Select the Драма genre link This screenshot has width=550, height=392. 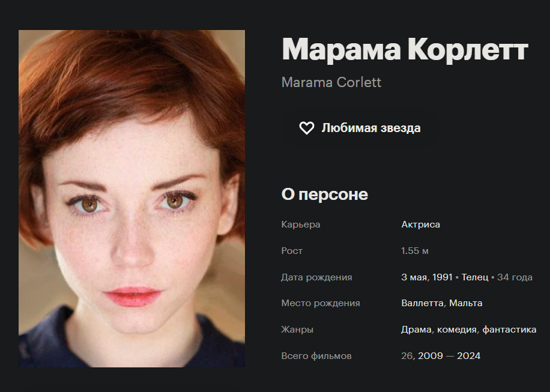tap(416, 330)
